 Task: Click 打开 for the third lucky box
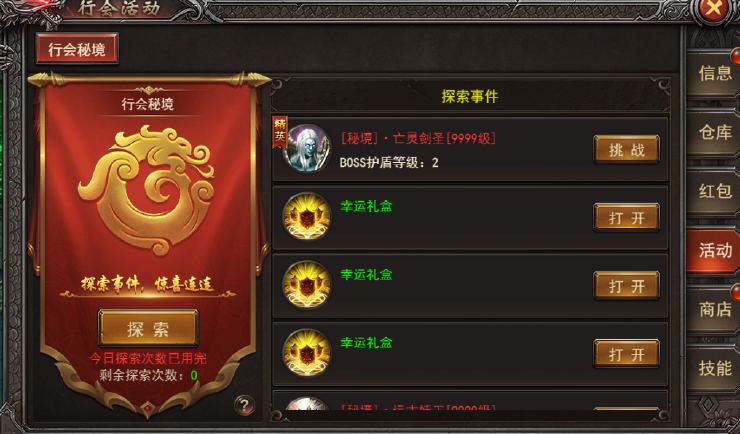tap(626, 354)
